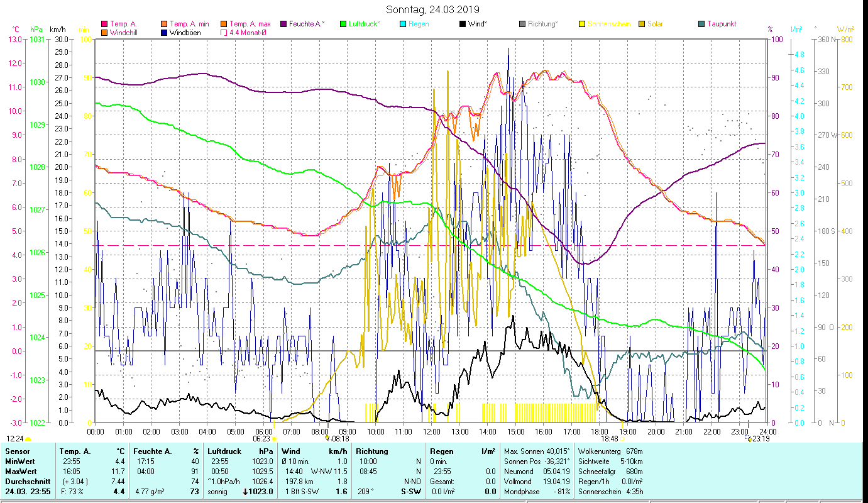Screen dimensions: 868x503
Task: Click the 'MaxWert' row label
Action: tap(20, 472)
